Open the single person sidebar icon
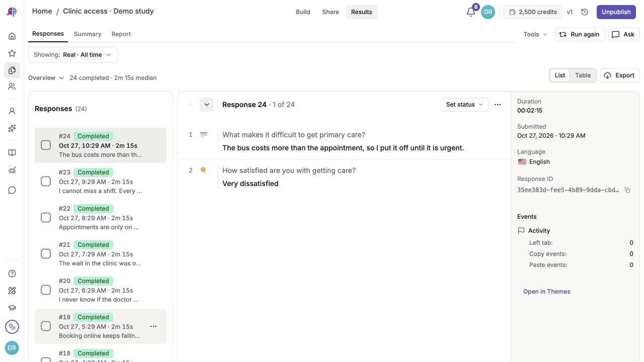The height and width of the screenshot is (362, 644). (x=12, y=111)
